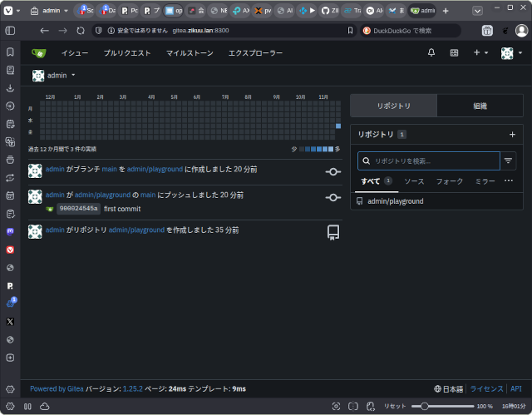
Task: Select the フォーク repository filter tab
Action: [450, 180]
